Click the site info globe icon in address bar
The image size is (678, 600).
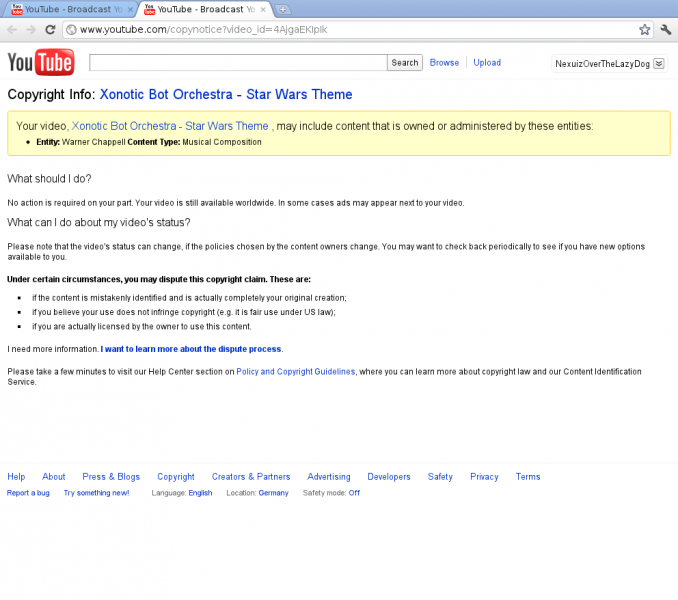tap(72, 29)
